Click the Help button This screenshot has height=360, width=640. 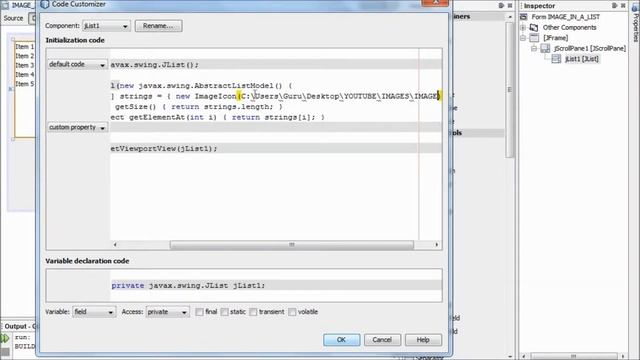(x=423, y=340)
